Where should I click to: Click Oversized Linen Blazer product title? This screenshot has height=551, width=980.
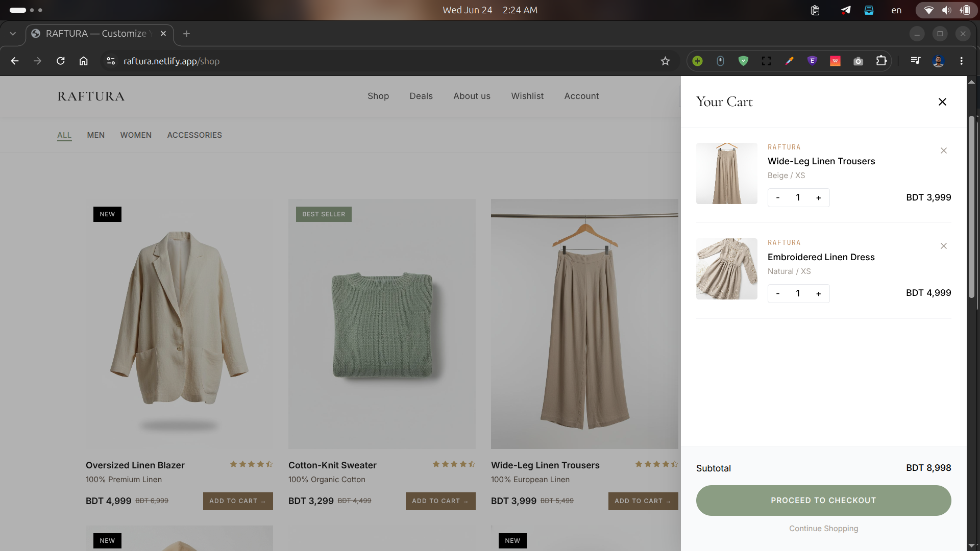[135, 465]
